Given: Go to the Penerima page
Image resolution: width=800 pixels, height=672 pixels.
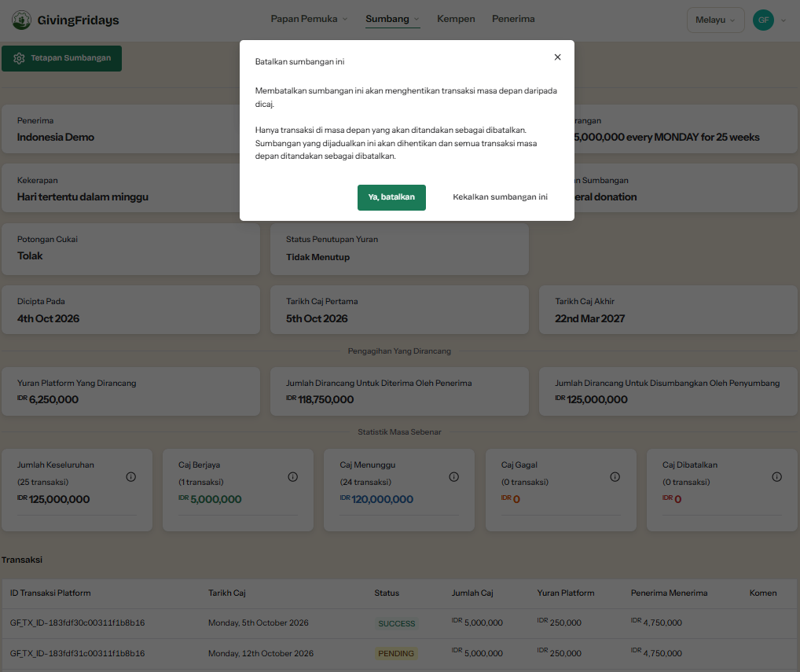Looking at the screenshot, I should point(513,19).
